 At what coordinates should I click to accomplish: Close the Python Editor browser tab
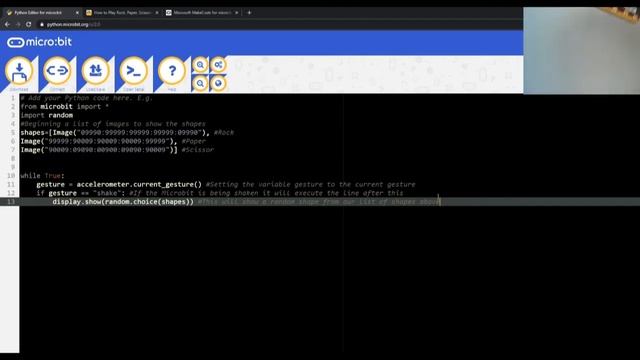(77, 13)
